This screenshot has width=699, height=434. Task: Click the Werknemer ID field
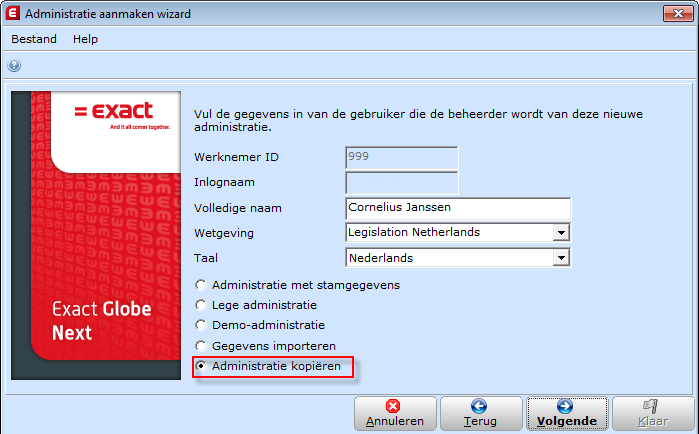pos(402,158)
